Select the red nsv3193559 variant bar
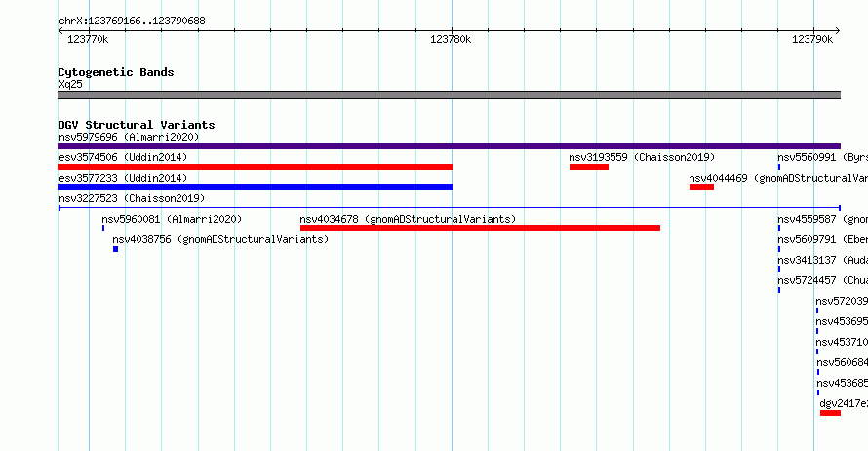This screenshot has width=868, height=451. click(589, 167)
